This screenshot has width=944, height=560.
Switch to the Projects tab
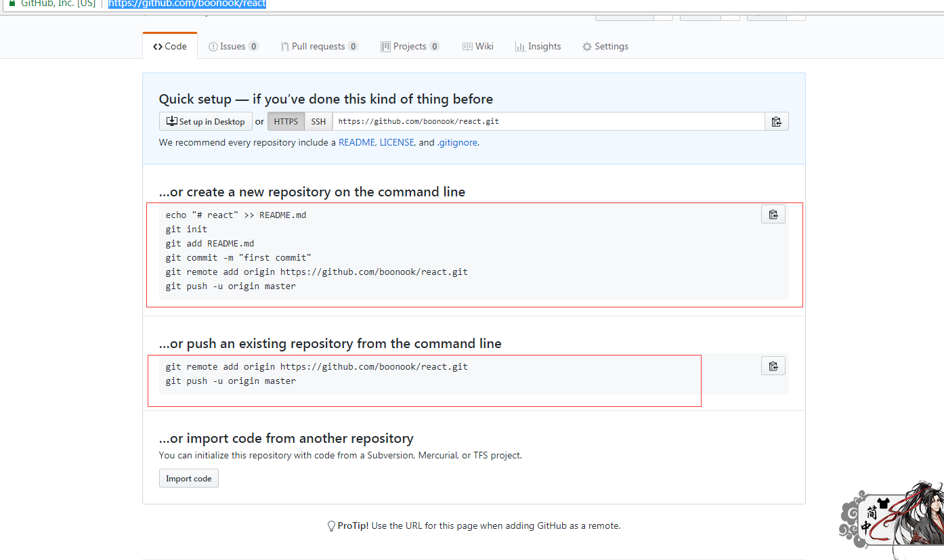[410, 47]
